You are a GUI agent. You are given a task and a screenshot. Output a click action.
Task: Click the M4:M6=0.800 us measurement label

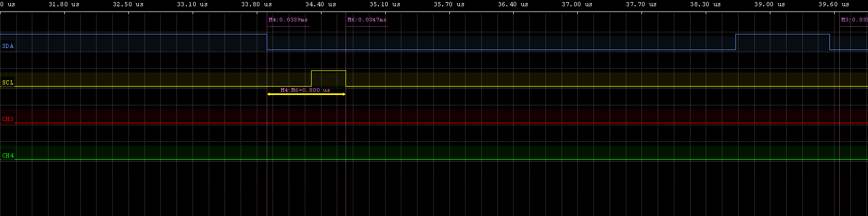[x=305, y=90]
